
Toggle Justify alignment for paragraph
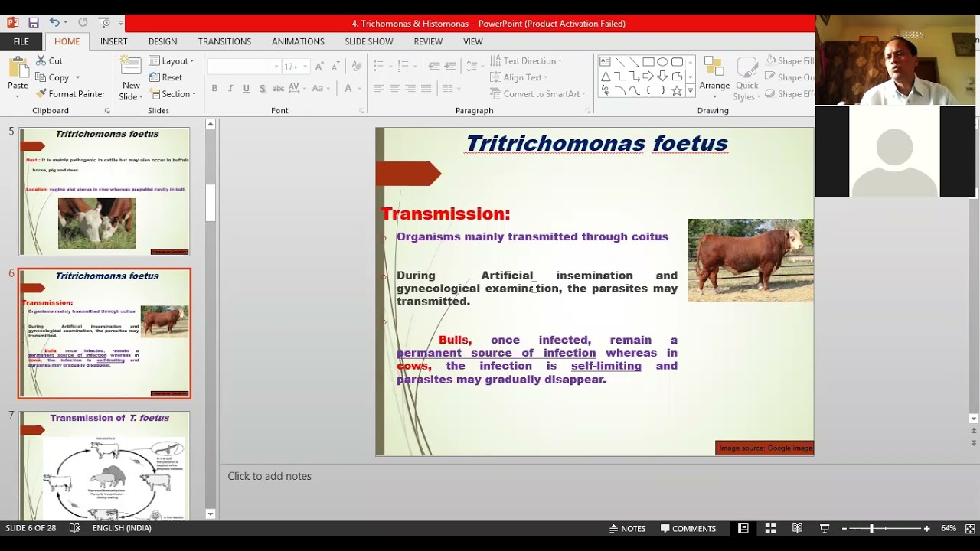click(x=426, y=89)
